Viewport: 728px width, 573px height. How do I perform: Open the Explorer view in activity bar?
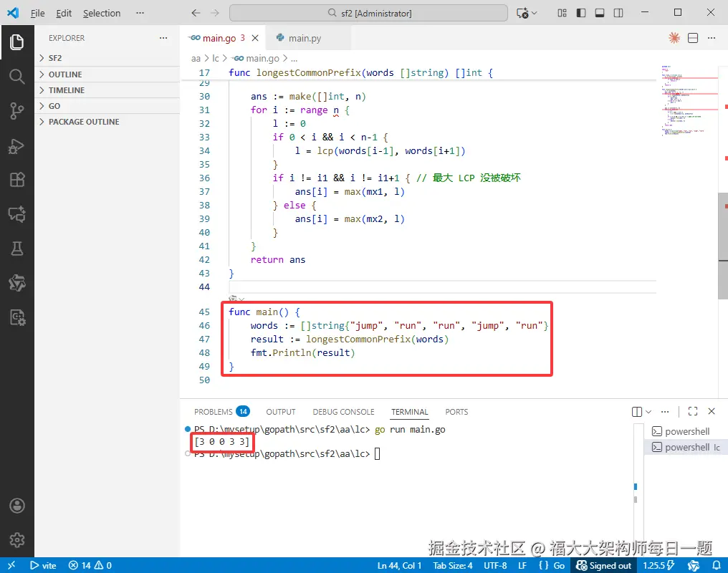point(16,42)
